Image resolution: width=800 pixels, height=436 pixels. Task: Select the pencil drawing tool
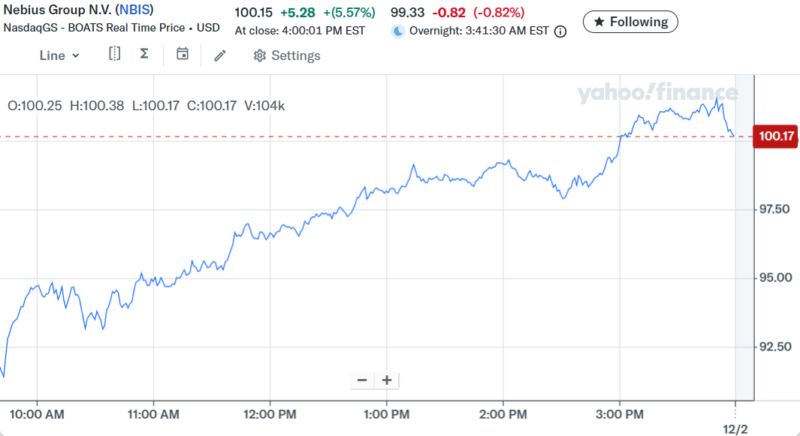[x=220, y=55]
